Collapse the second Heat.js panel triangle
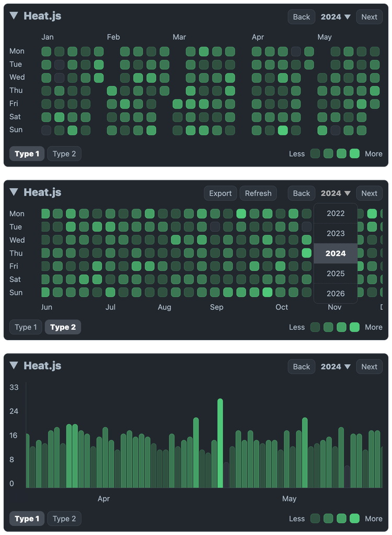The height and width of the screenshot is (535, 392). point(14,192)
